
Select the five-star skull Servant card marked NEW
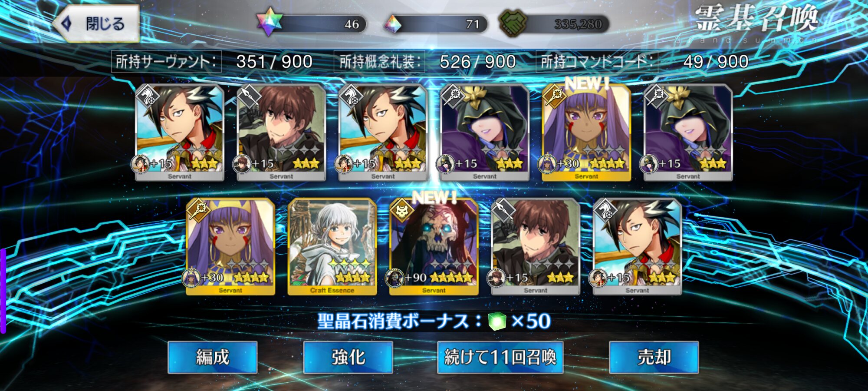pyautogui.click(x=434, y=247)
